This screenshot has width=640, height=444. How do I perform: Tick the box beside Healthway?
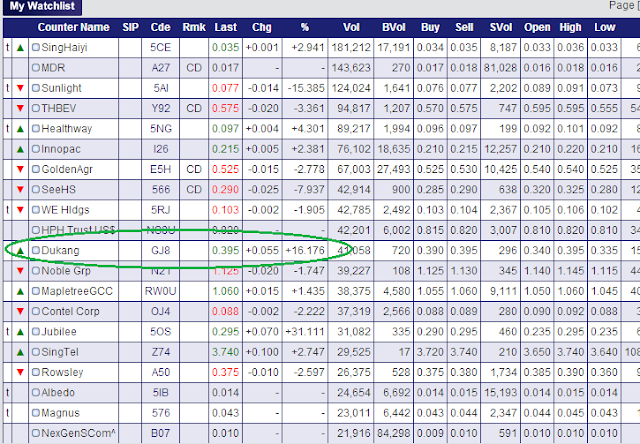click(36, 129)
